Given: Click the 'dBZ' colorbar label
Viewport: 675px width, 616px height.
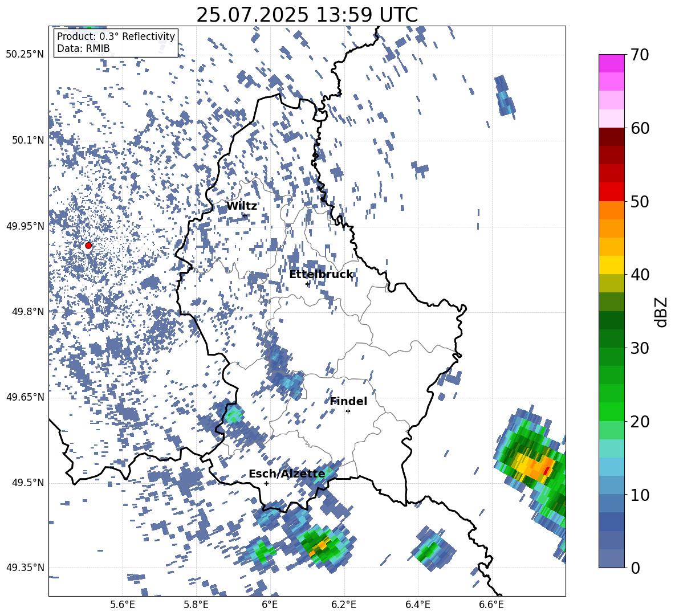Looking at the screenshot, I should (x=662, y=312).
